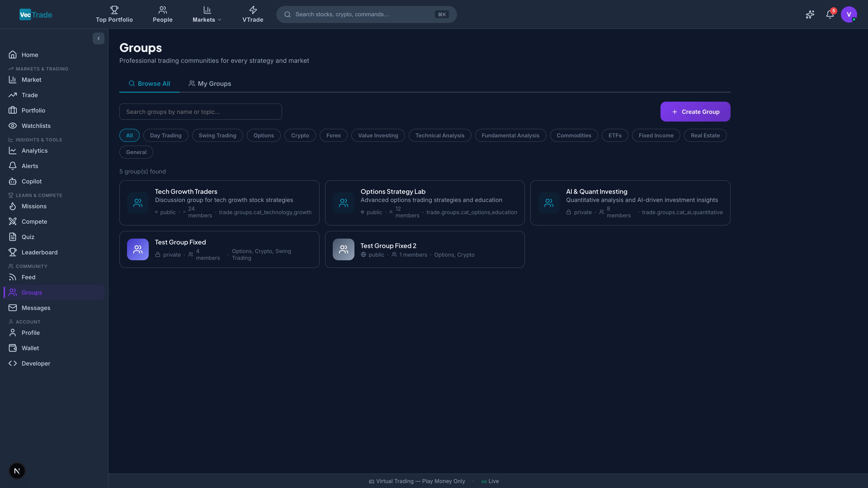Image resolution: width=868 pixels, height=488 pixels.
Task: Open Wallet in the sidebar
Action: pyautogui.click(x=54, y=348)
